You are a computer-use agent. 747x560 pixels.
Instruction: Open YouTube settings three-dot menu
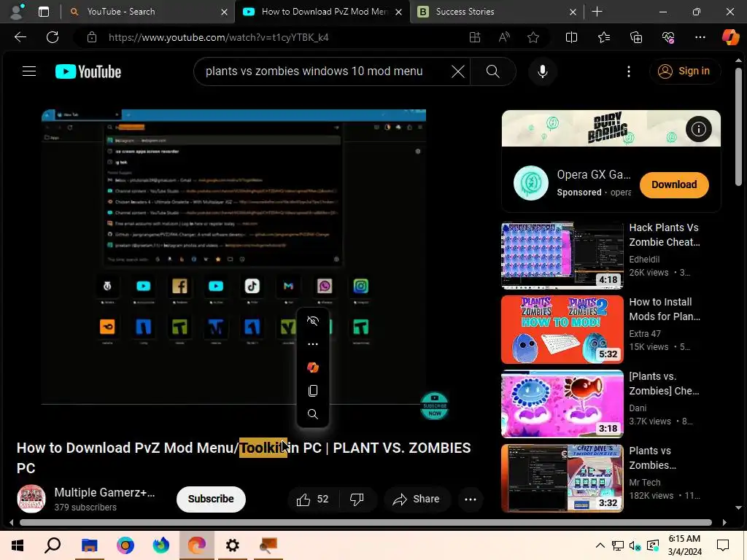629,71
